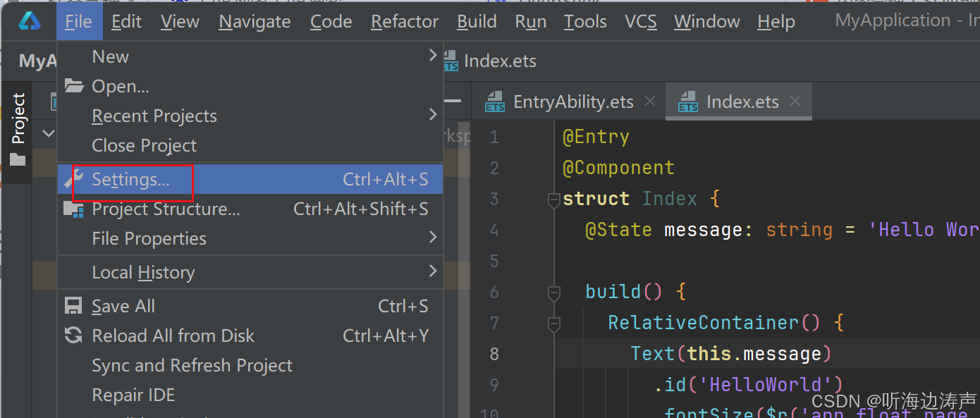980x418 pixels.
Task: Click the wrench icon beside Settings
Action: point(74,179)
